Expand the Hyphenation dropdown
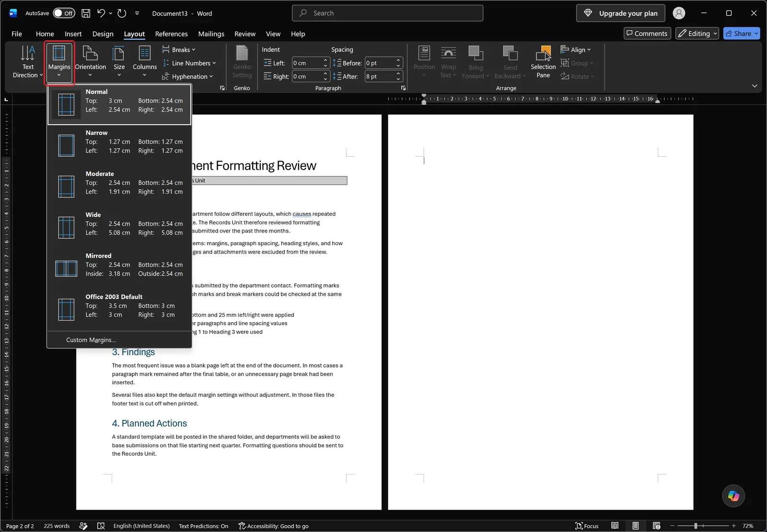Screen dimensions: 767x532 coord(187,77)
